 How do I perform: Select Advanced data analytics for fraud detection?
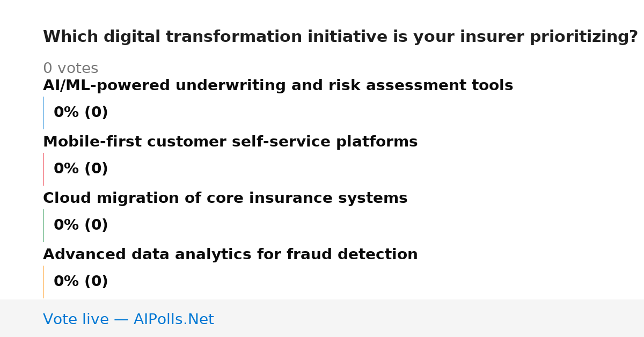pos(230,254)
